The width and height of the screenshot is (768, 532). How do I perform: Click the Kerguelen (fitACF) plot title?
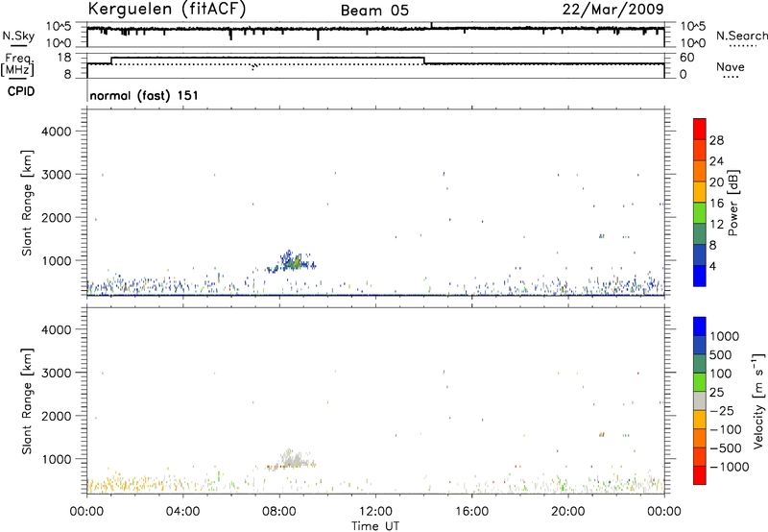tap(166, 10)
